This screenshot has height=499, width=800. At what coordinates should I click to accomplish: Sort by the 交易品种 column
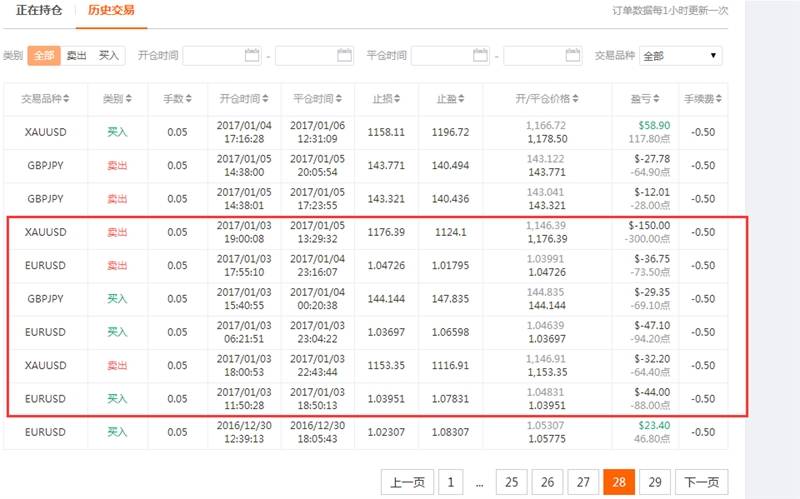[x=45, y=99]
